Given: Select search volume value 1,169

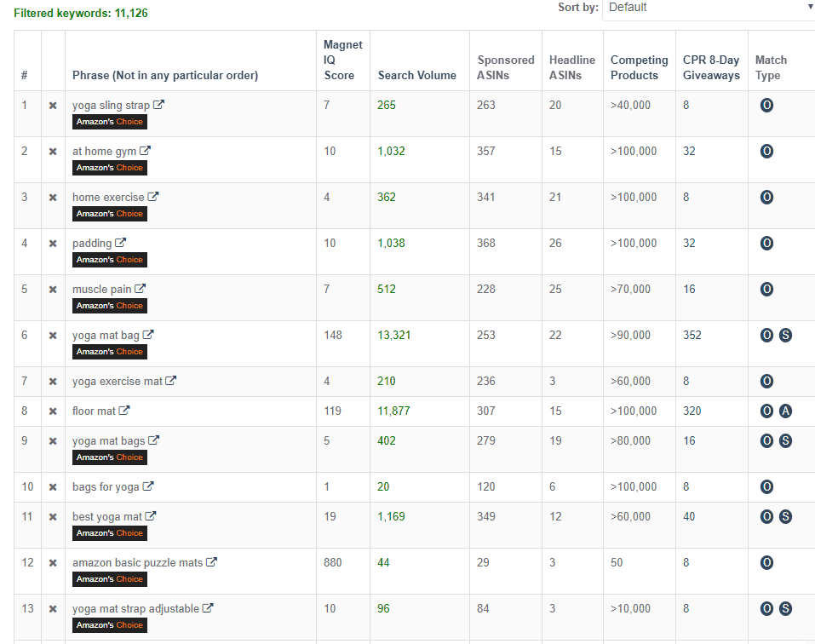Looking at the screenshot, I should [x=391, y=517].
